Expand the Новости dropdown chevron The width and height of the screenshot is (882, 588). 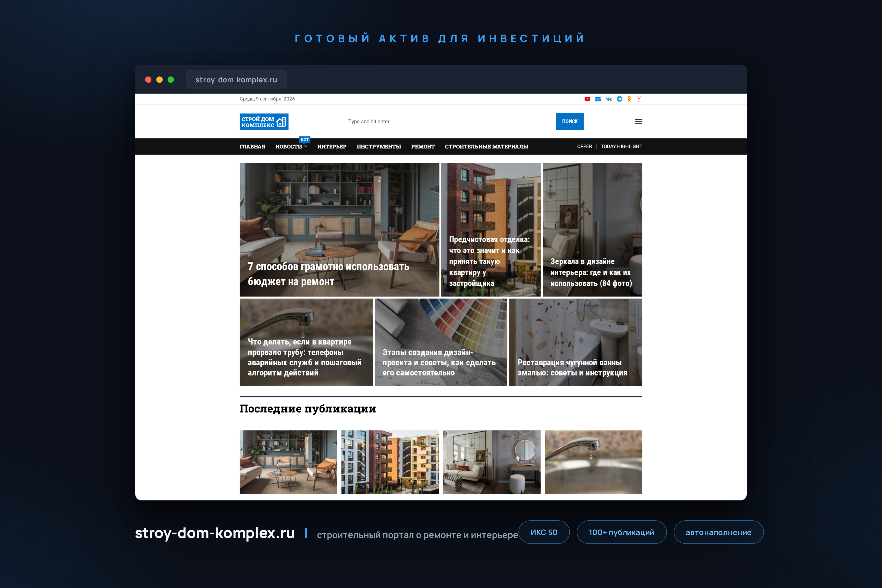click(306, 147)
